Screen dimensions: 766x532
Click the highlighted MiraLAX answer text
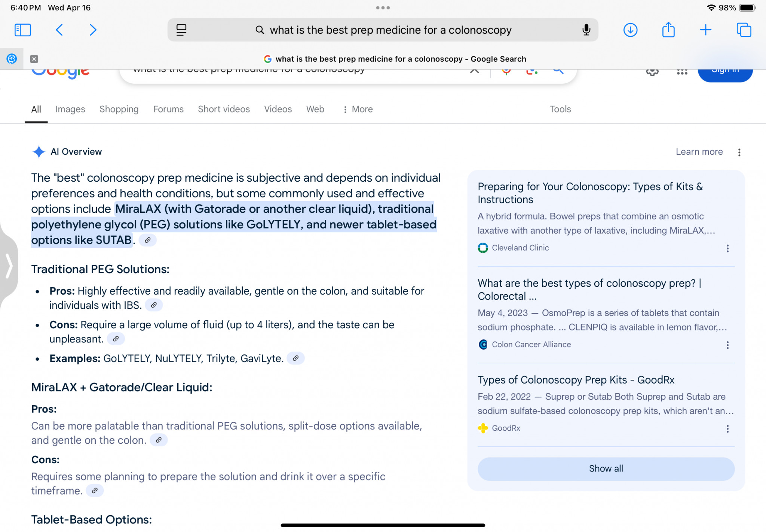tap(234, 224)
